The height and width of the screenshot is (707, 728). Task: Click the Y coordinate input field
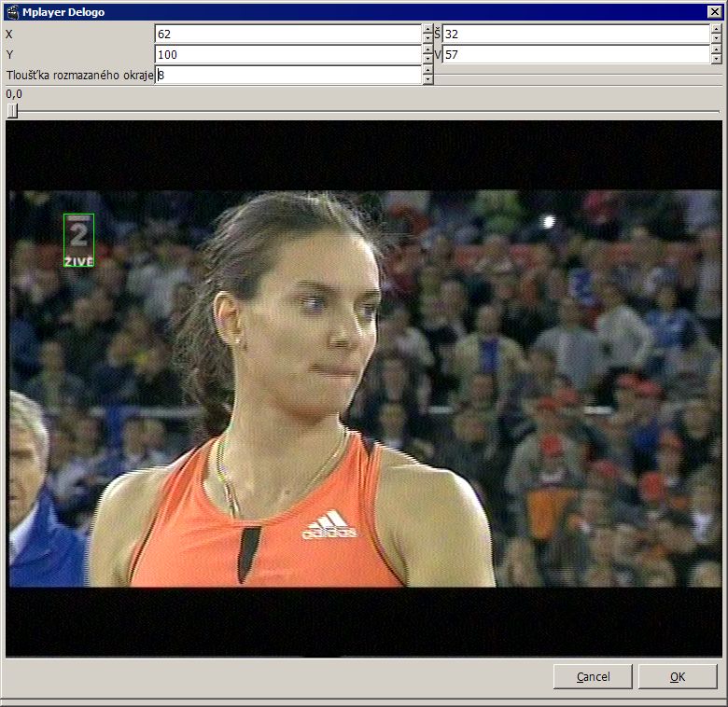287,54
